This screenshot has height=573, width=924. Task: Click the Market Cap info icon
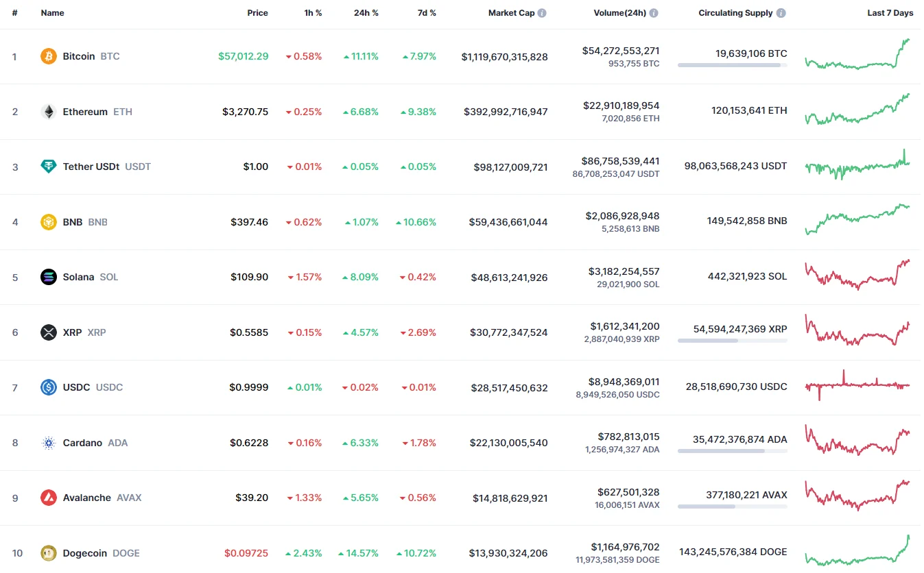point(542,13)
